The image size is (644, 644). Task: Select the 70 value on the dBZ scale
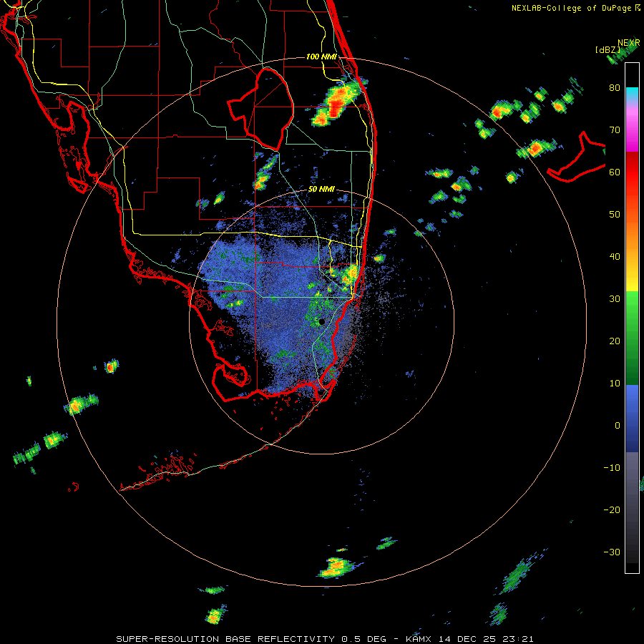pos(615,130)
